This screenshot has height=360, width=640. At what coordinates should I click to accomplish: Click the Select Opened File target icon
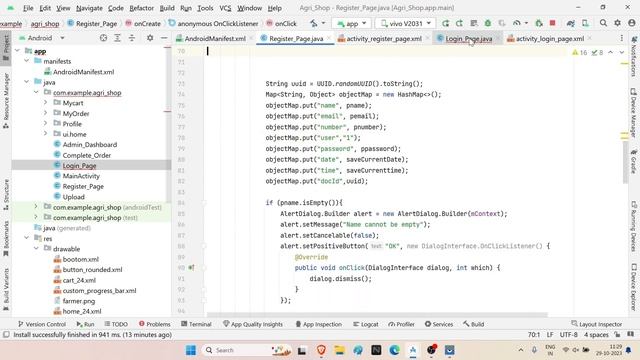point(103,38)
